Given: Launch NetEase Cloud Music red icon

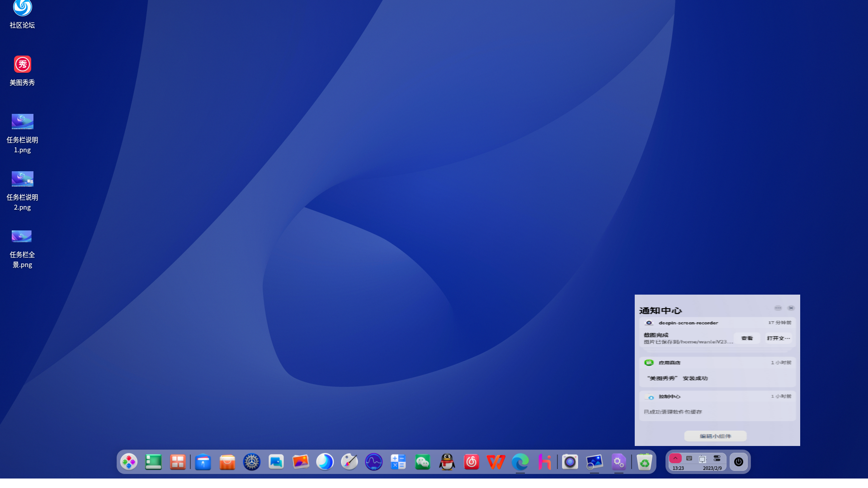Looking at the screenshot, I should [472, 462].
